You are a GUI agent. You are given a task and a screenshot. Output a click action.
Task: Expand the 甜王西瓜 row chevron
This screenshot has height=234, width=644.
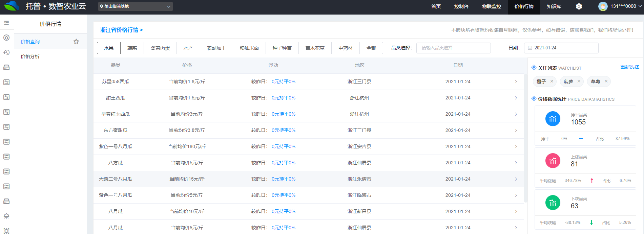pyautogui.click(x=516, y=98)
